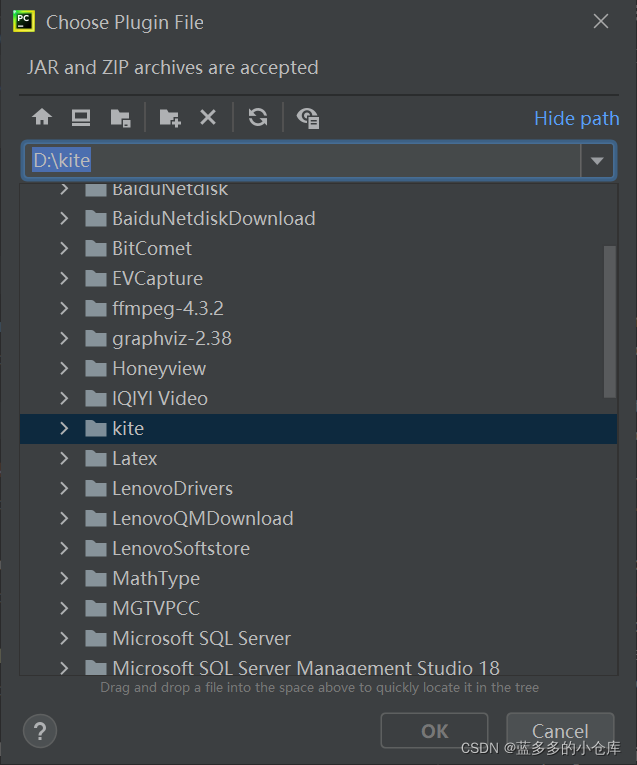Image resolution: width=637 pixels, height=765 pixels.
Task: Click the Refresh toolbar icon
Action: coord(258,118)
